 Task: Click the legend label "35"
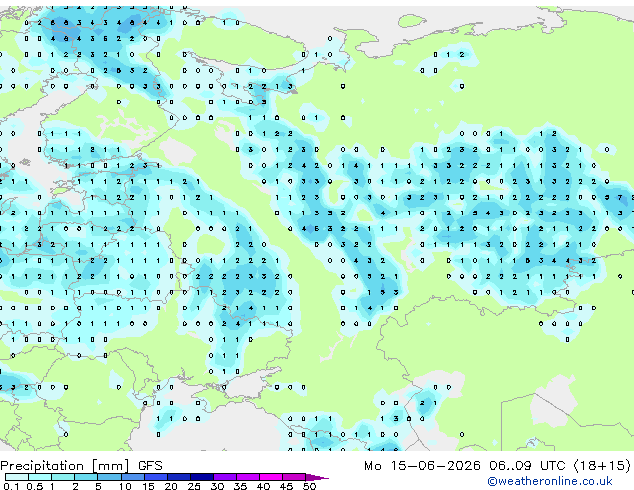point(240,486)
